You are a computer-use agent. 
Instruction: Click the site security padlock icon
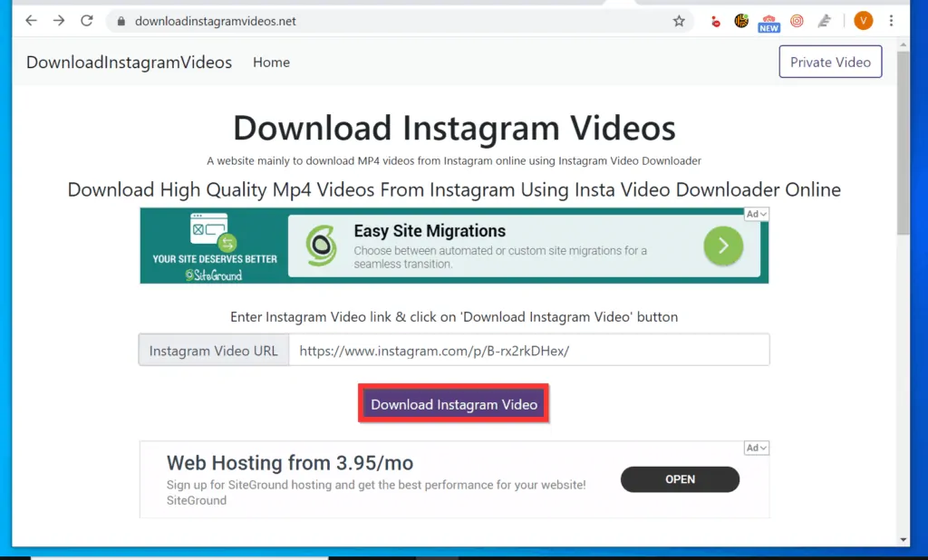click(121, 20)
